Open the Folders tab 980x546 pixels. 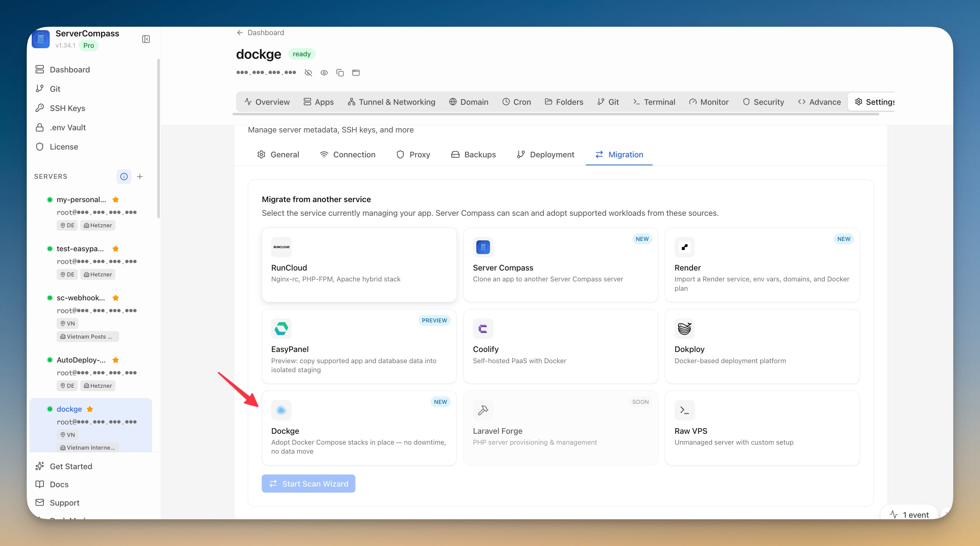click(564, 102)
